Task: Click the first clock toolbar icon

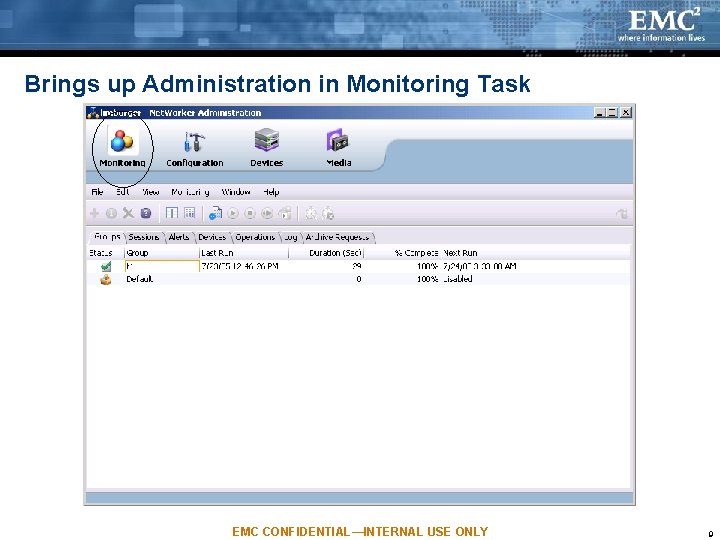Action: click(311, 214)
